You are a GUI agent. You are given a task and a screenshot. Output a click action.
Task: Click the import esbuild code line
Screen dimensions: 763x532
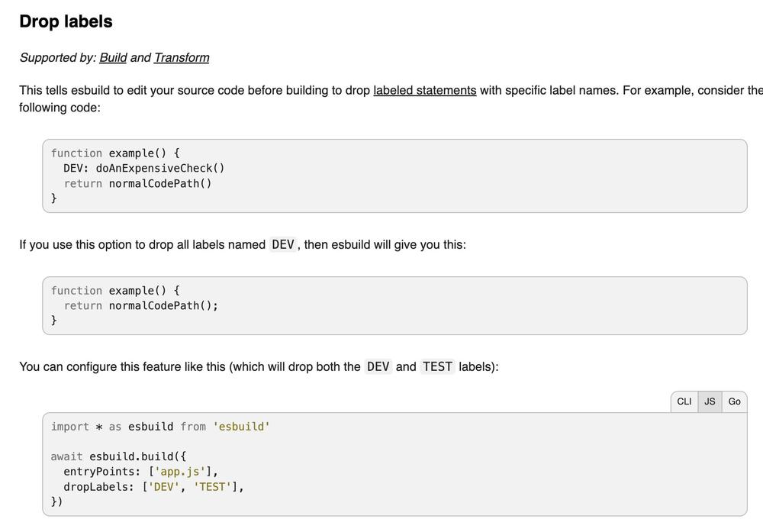160,427
